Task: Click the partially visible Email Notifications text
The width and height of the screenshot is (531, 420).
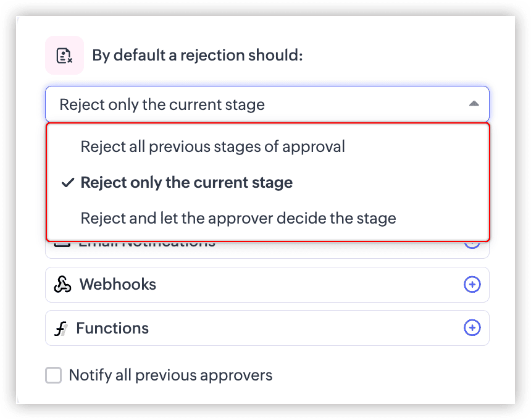Action: click(x=146, y=245)
